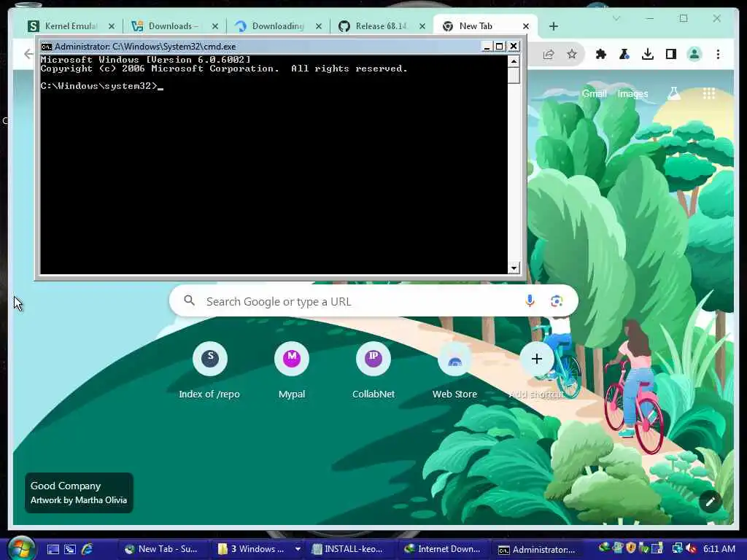The image size is (747, 560).
Task: Switch to the Downloads tab
Action: click(175, 26)
